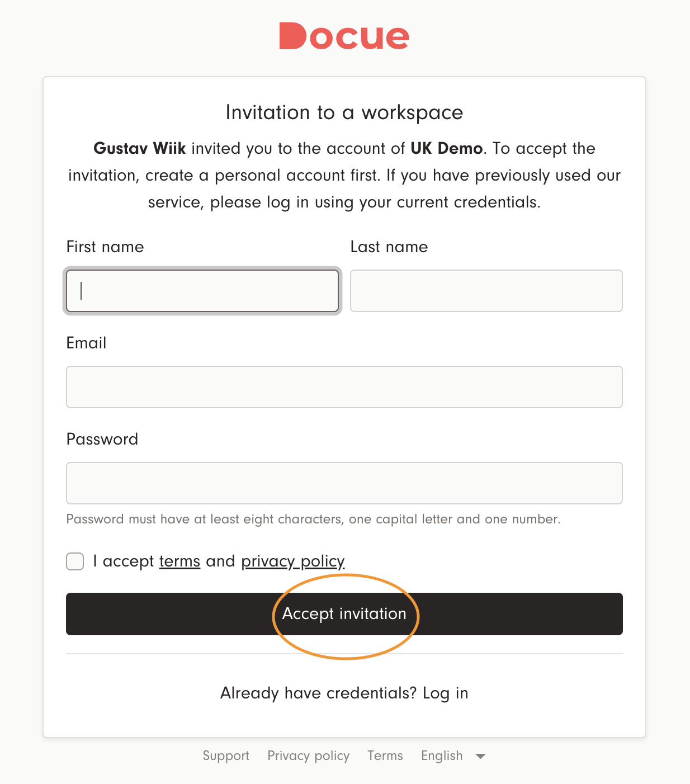Click the dropdown arrow next to English
Image resolution: width=690 pixels, height=784 pixels.
[x=480, y=756]
